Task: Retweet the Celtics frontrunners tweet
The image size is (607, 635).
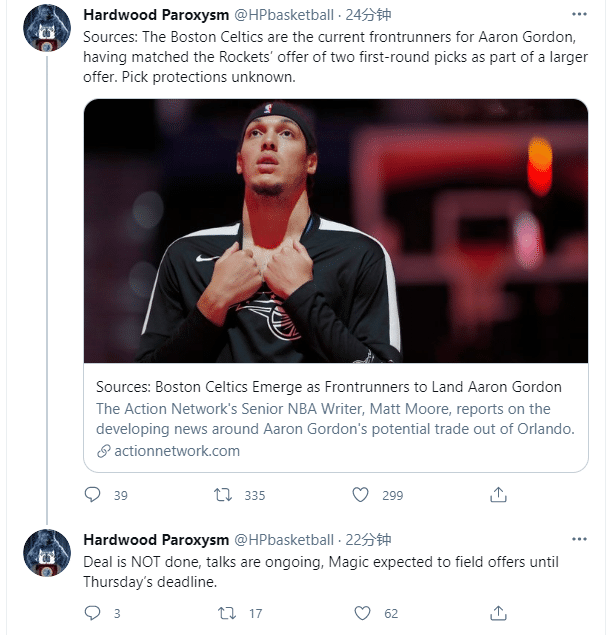Action: (x=225, y=495)
